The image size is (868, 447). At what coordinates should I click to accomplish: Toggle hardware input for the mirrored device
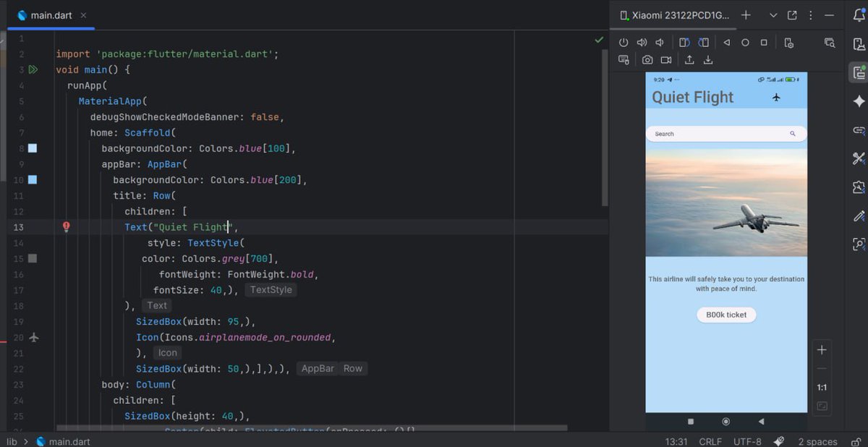624,59
